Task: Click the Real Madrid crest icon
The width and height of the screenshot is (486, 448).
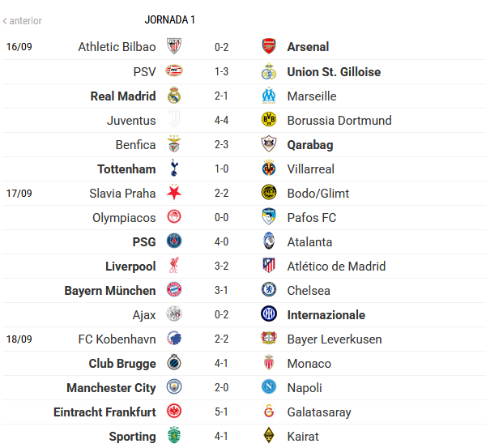Action: pos(173,96)
